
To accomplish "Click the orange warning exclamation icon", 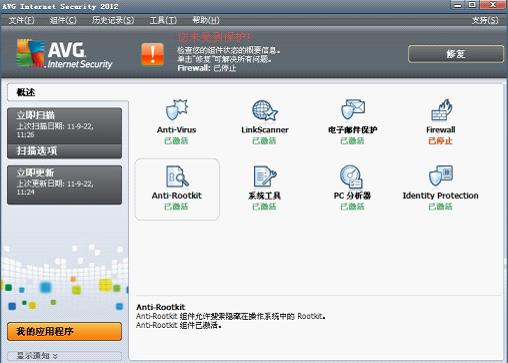I will [153, 54].
